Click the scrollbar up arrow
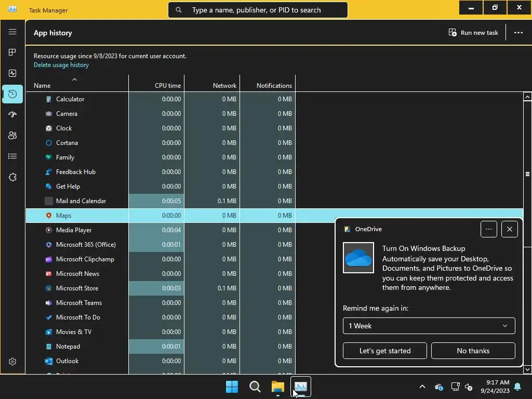Screen dimensions: 532x399 point(527,97)
